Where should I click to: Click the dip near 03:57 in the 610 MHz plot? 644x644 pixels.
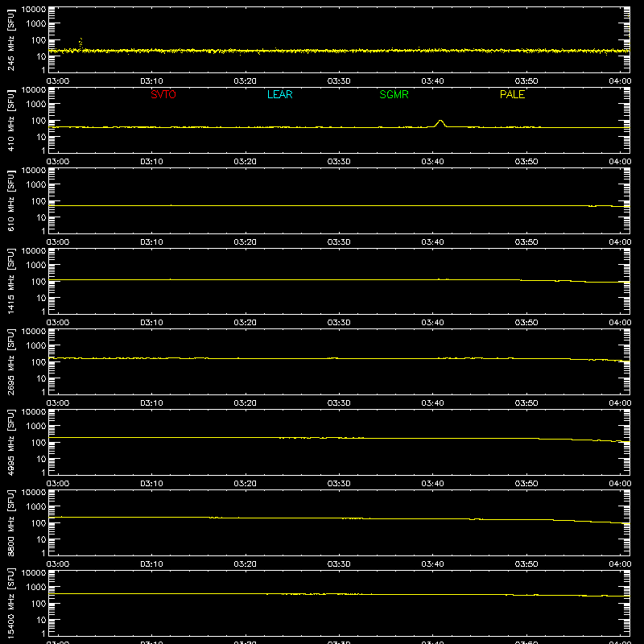(x=592, y=206)
